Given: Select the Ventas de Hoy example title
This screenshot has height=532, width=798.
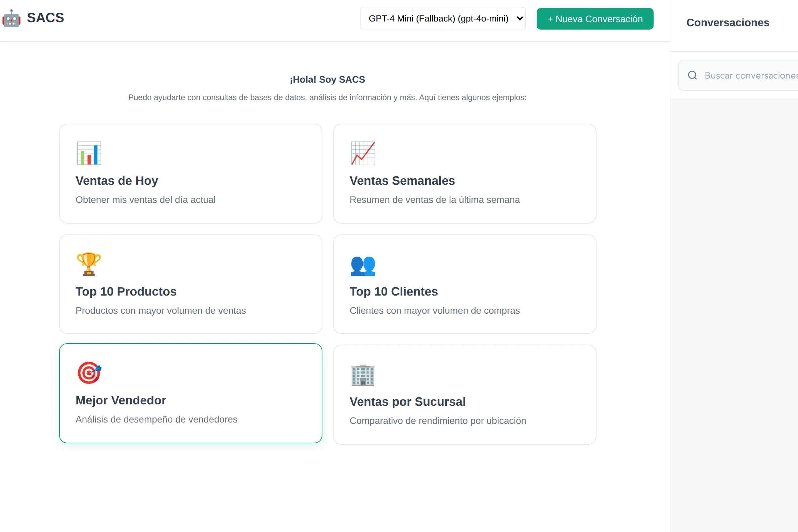Looking at the screenshot, I should [117, 181].
